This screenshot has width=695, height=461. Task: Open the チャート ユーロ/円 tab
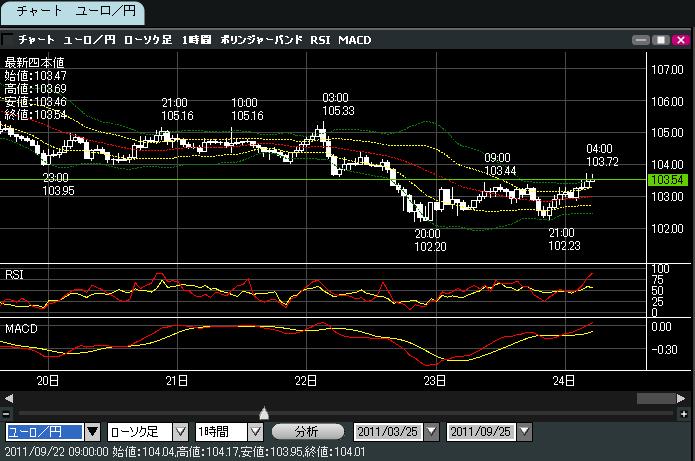[x=72, y=13]
